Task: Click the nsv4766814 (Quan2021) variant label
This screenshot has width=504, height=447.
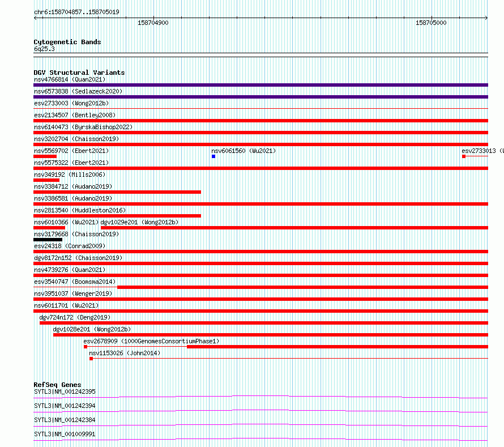Action: 70,79
